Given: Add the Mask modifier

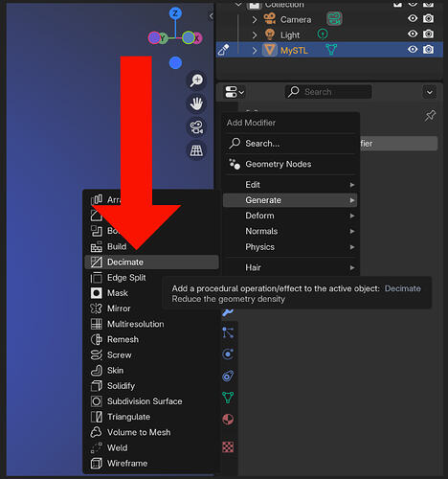Looking at the screenshot, I should pyautogui.click(x=151, y=293).
